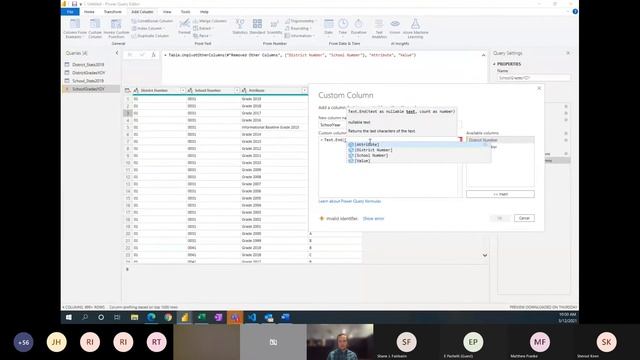The height and width of the screenshot is (360, 640).
Task: Collapse the Queries pane with the chevron
Action: point(117,53)
